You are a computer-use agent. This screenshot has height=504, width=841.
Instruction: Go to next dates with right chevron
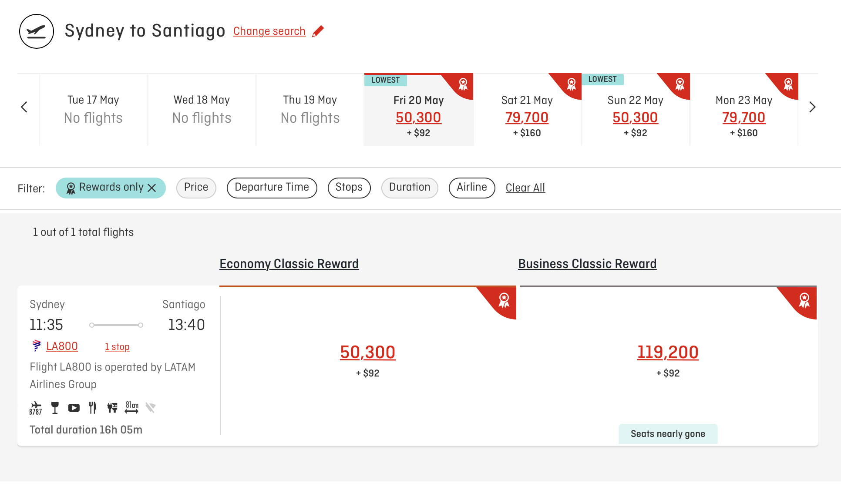[x=812, y=107]
